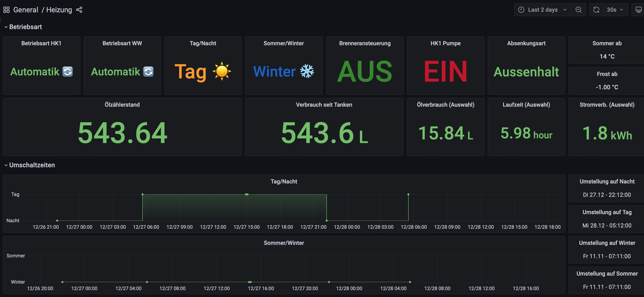Image resolution: width=644 pixels, height=297 pixels.
Task: Open the Last 2 days time picker
Action: 543,10
